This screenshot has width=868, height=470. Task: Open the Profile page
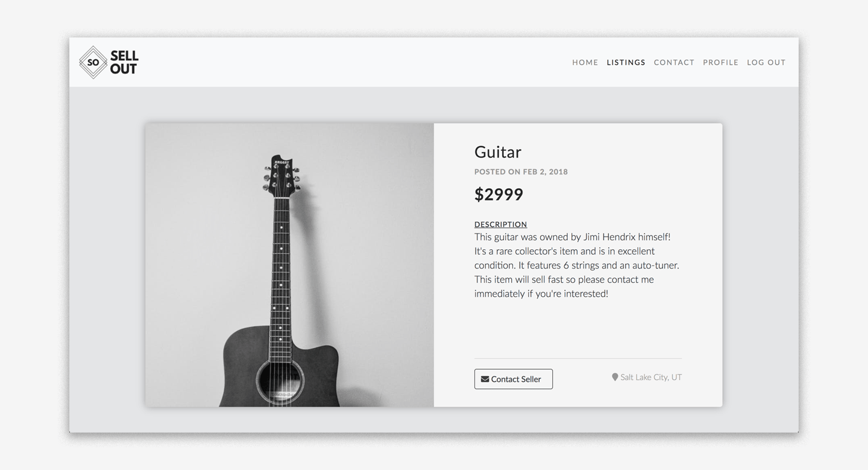pyautogui.click(x=720, y=62)
